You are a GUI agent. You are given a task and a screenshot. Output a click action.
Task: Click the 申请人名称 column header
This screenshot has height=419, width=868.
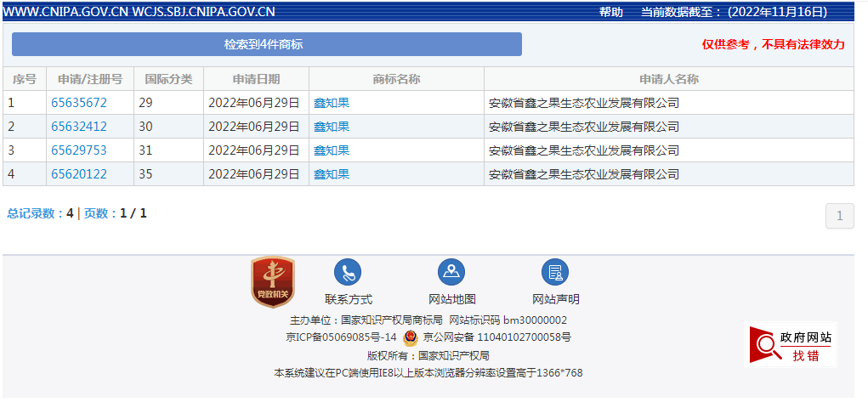click(x=669, y=79)
